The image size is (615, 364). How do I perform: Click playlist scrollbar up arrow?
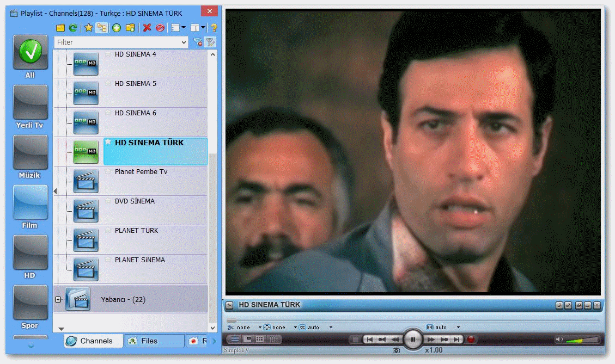(x=212, y=54)
